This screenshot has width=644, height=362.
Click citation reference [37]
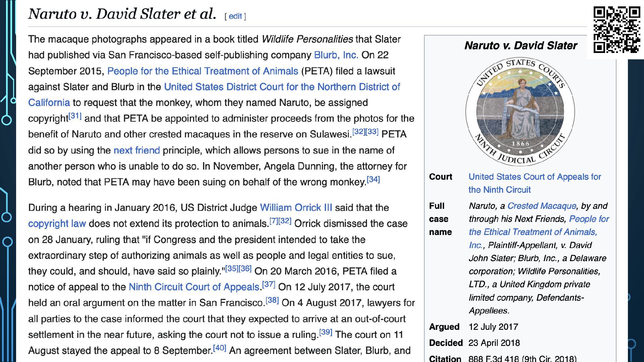(269, 285)
